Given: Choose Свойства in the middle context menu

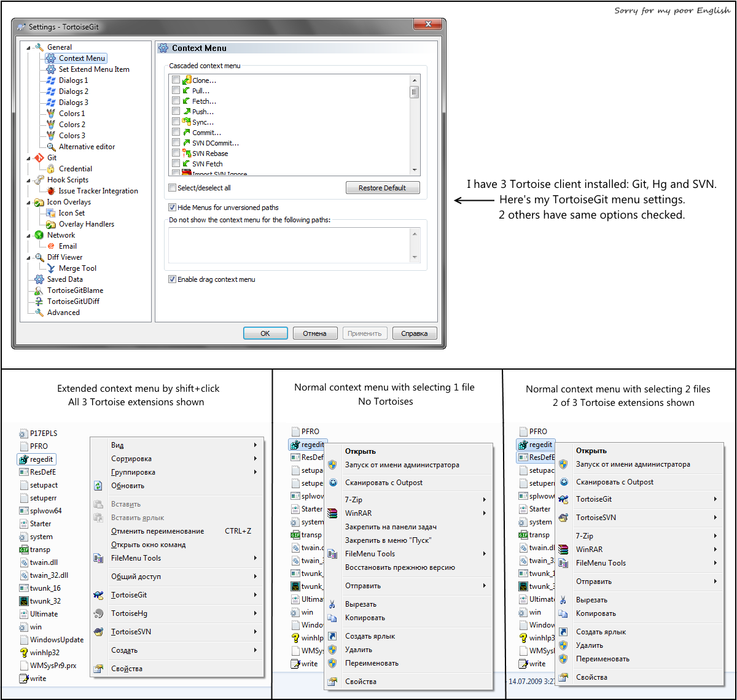Looking at the screenshot, I should (x=408, y=682).
